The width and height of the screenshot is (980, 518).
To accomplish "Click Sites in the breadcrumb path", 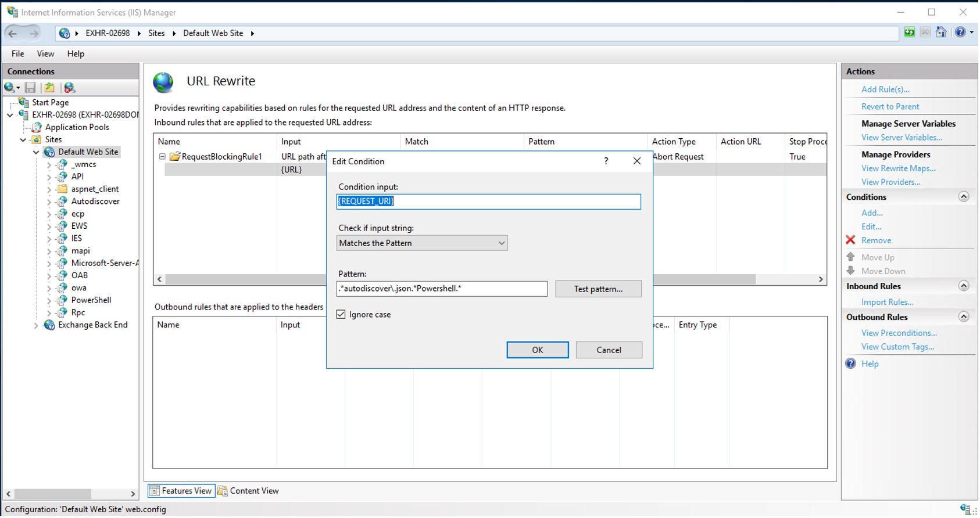I will (x=156, y=33).
